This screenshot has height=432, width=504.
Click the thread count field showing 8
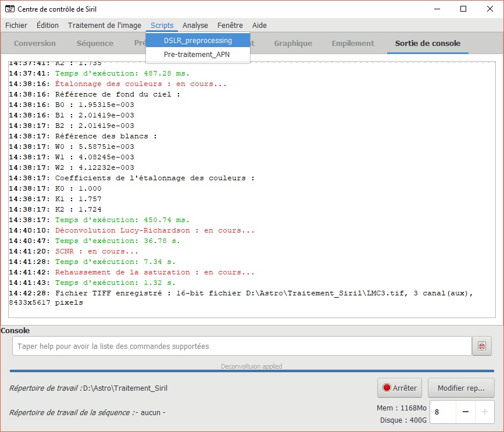[x=443, y=412]
